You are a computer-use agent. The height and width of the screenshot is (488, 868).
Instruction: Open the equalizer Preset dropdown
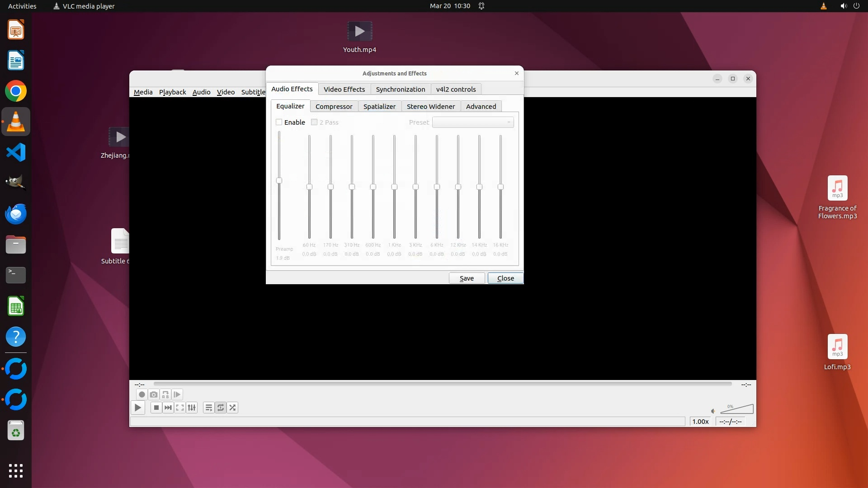pyautogui.click(x=473, y=122)
